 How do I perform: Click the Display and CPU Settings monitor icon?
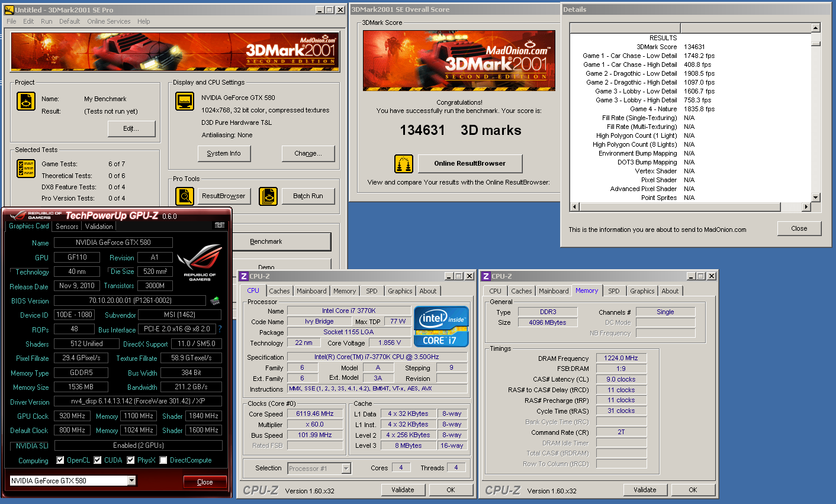coord(185,101)
